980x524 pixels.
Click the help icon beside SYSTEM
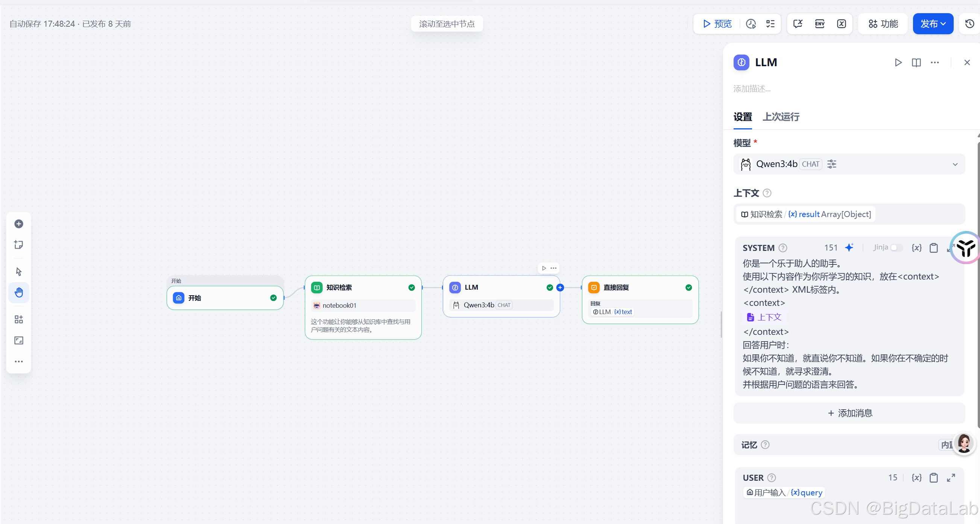point(782,248)
